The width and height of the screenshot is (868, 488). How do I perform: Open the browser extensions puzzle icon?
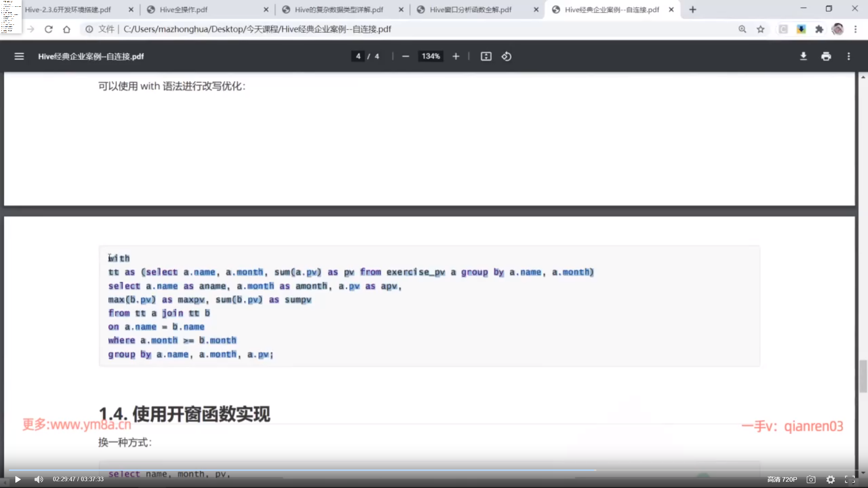point(819,29)
